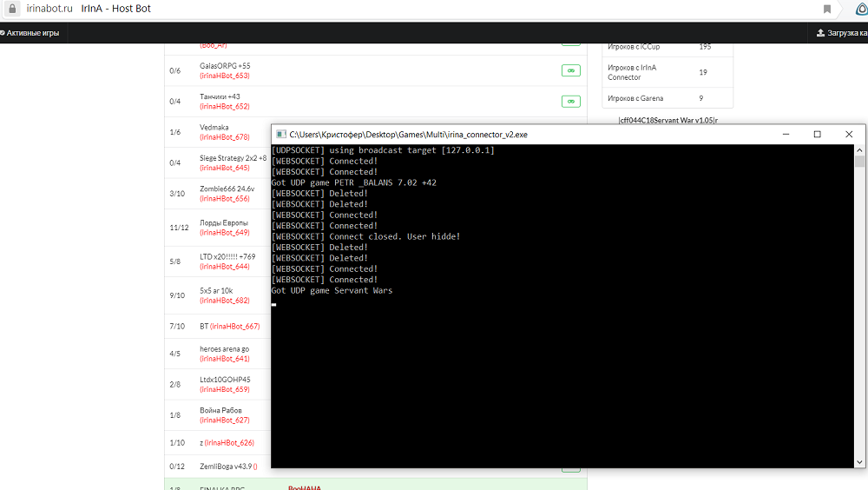This screenshot has height=490, width=868.
Task: Click the 'Connect closed. User hidde!' console line
Action: (365, 236)
